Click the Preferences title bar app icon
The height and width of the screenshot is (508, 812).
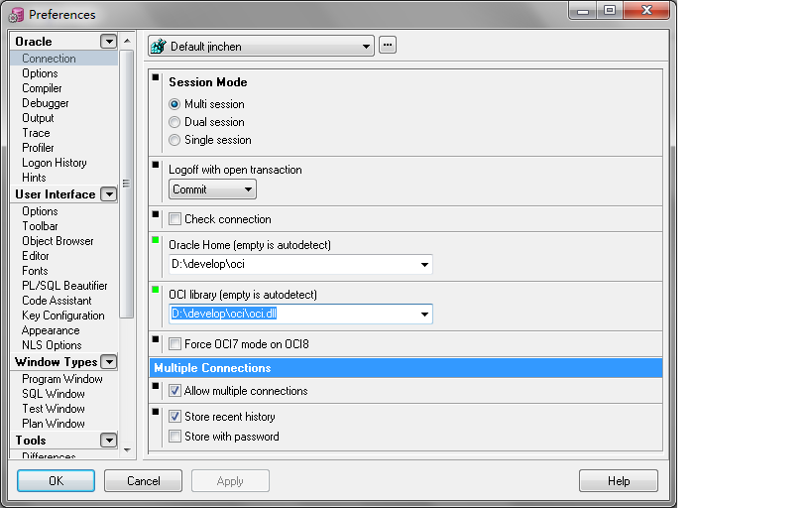[16, 15]
